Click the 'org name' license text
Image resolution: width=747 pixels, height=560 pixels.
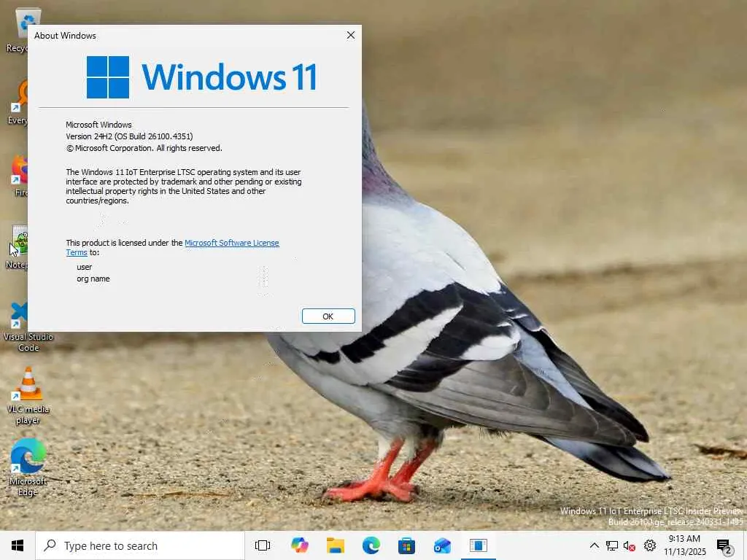pyautogui.click(x=93, y=279)
